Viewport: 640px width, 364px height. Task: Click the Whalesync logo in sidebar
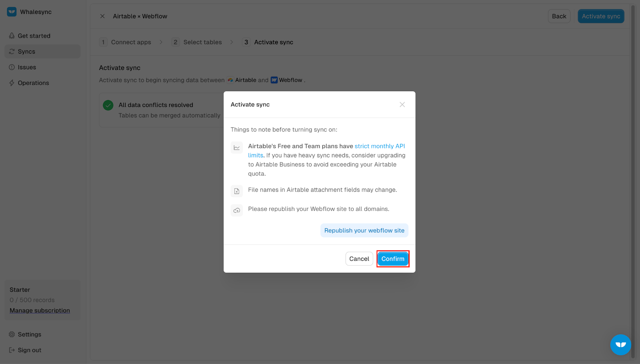pos(12,12)
